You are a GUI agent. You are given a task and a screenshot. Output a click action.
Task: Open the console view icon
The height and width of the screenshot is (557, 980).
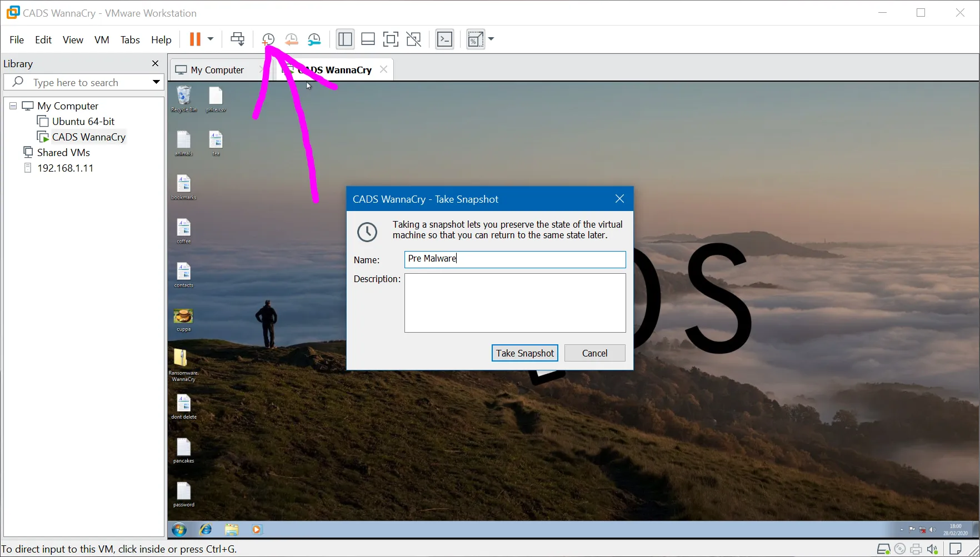444,39
